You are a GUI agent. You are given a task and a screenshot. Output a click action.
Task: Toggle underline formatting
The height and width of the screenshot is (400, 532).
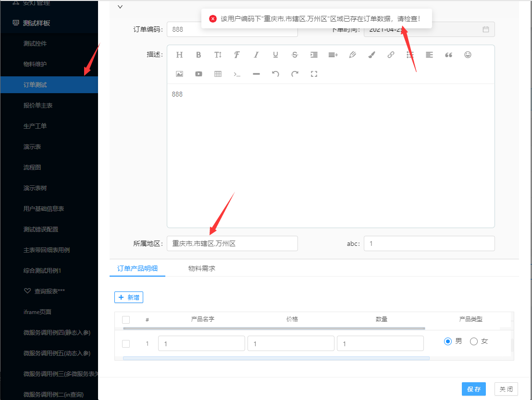point(275,55)
